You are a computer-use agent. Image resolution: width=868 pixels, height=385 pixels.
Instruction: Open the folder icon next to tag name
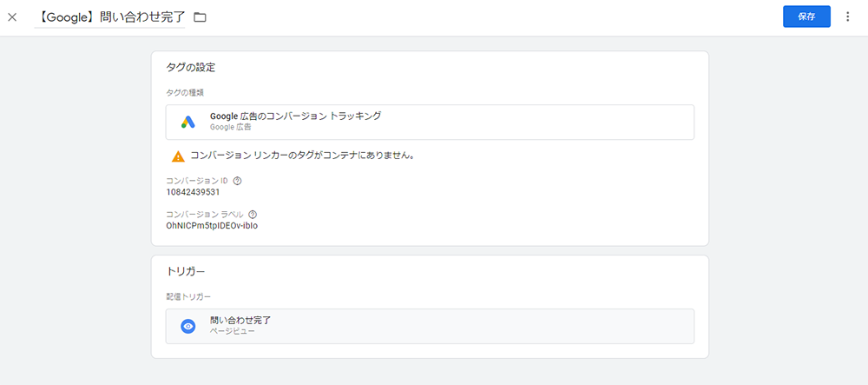(x=200, y=17)
